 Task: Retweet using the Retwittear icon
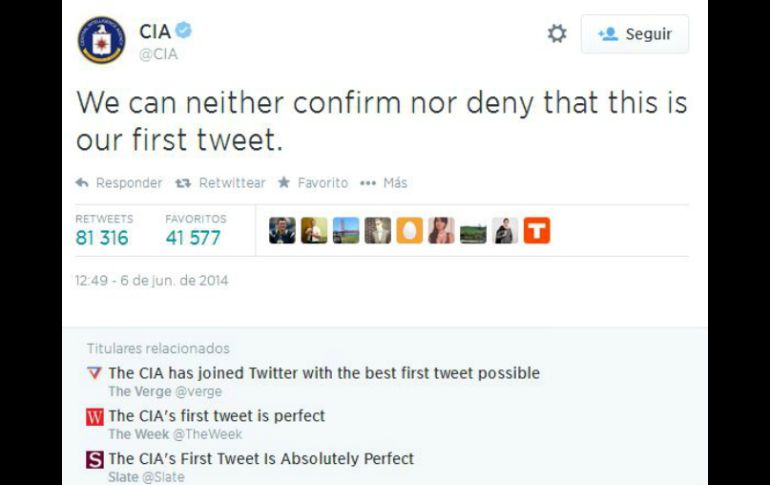click(183, 183)
